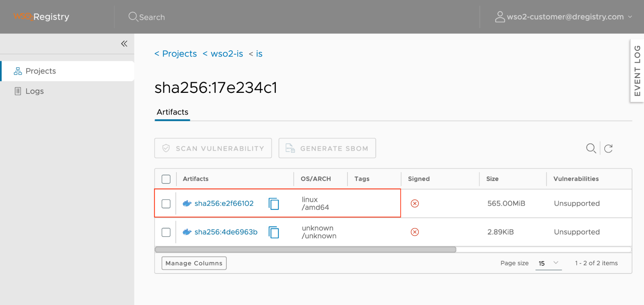Click the Manage Columns button
The width and height of the screenshot is (644, 305).
pos(194,263)
